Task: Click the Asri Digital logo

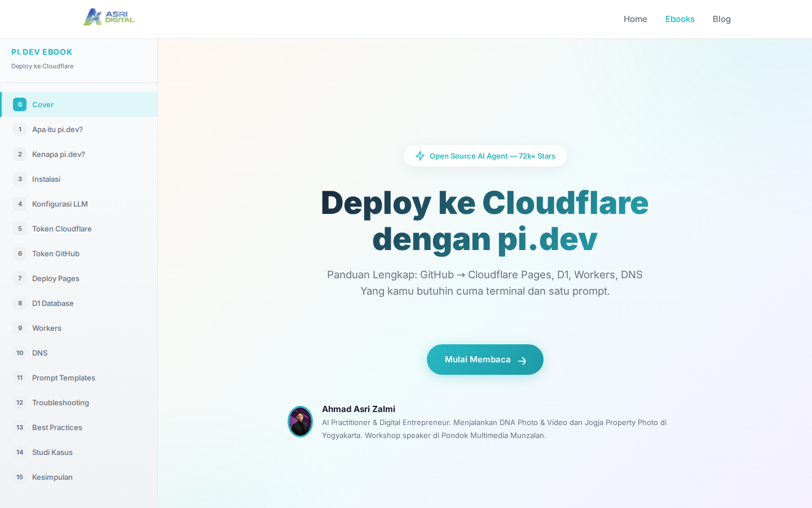Action: [x=109, y=17]
